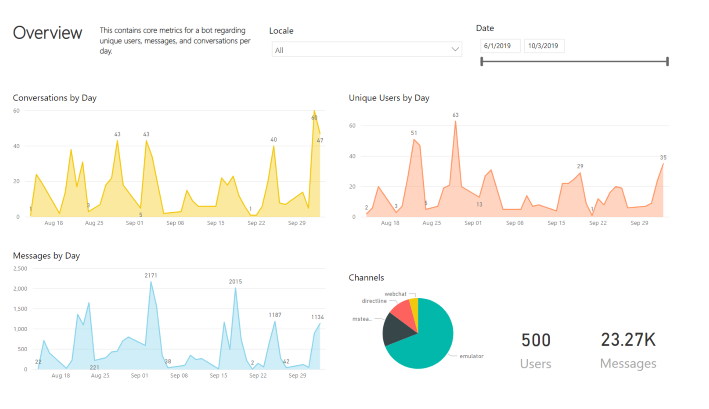Click the Locale dropdown chevron arrow

point(455,49)
